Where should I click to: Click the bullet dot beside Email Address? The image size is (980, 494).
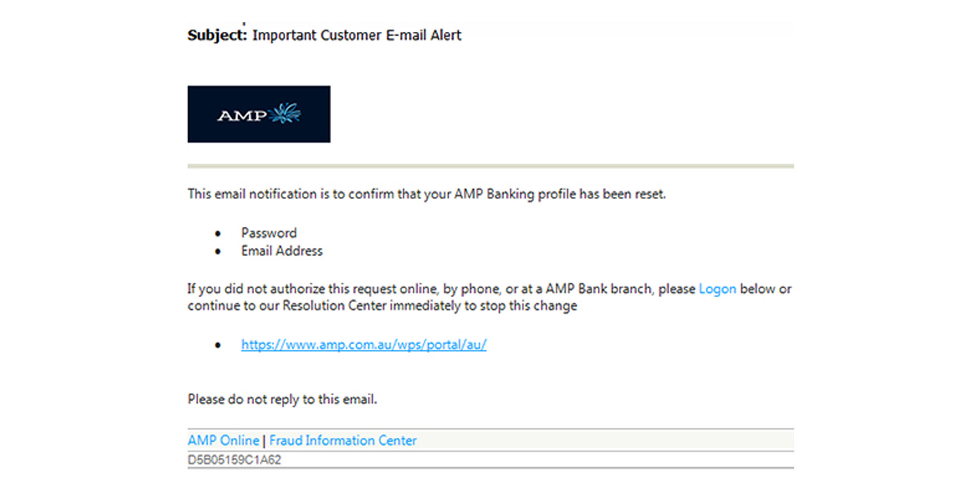coord(218,252)
